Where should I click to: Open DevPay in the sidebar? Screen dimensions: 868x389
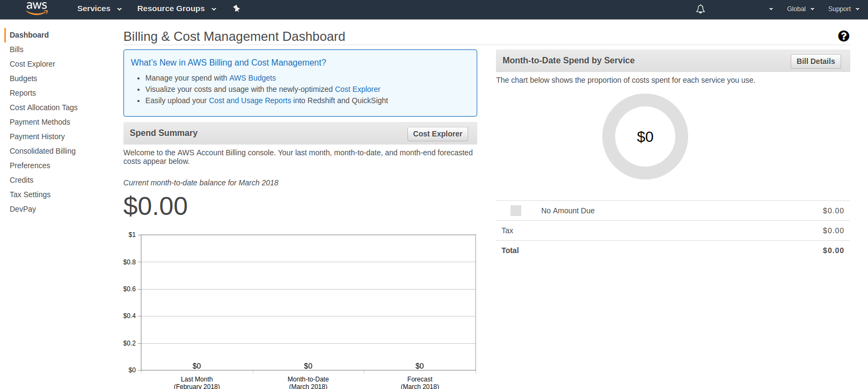point(23,209)
